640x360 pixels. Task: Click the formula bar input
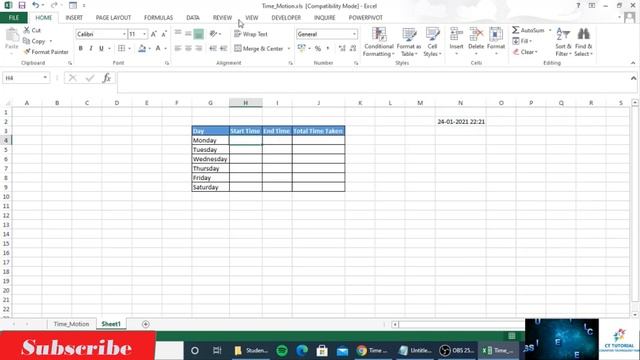tap(371, 82)
